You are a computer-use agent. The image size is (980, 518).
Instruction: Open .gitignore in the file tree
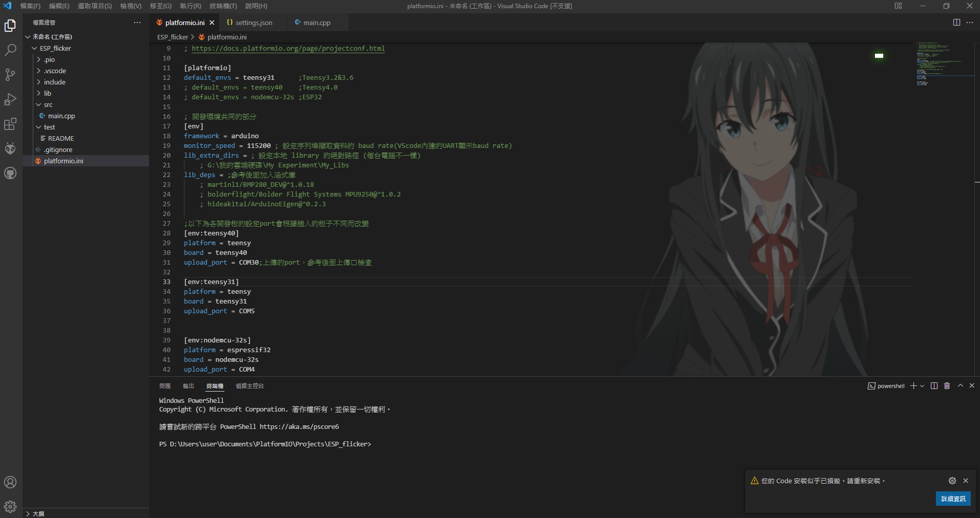click(x=86, y=149)
